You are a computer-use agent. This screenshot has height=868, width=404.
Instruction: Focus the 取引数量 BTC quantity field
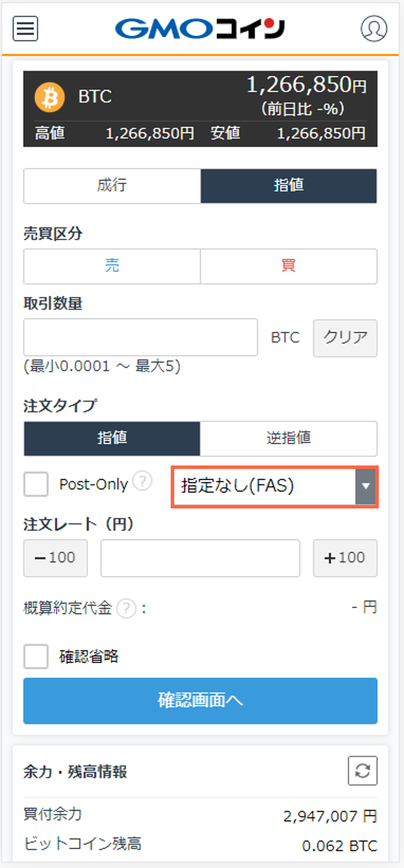pyautogui.click(x=140, y=337)
